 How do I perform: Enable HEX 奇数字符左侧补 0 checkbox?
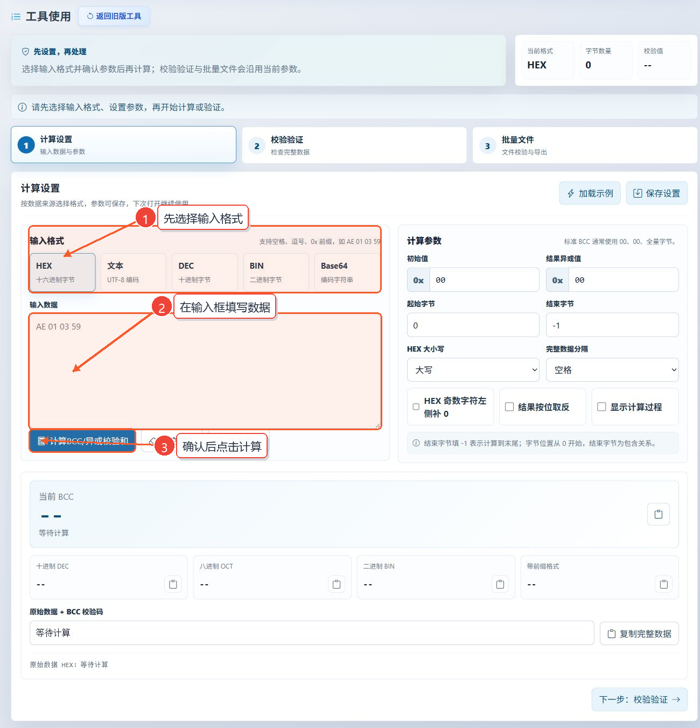[x=416, y=407]
